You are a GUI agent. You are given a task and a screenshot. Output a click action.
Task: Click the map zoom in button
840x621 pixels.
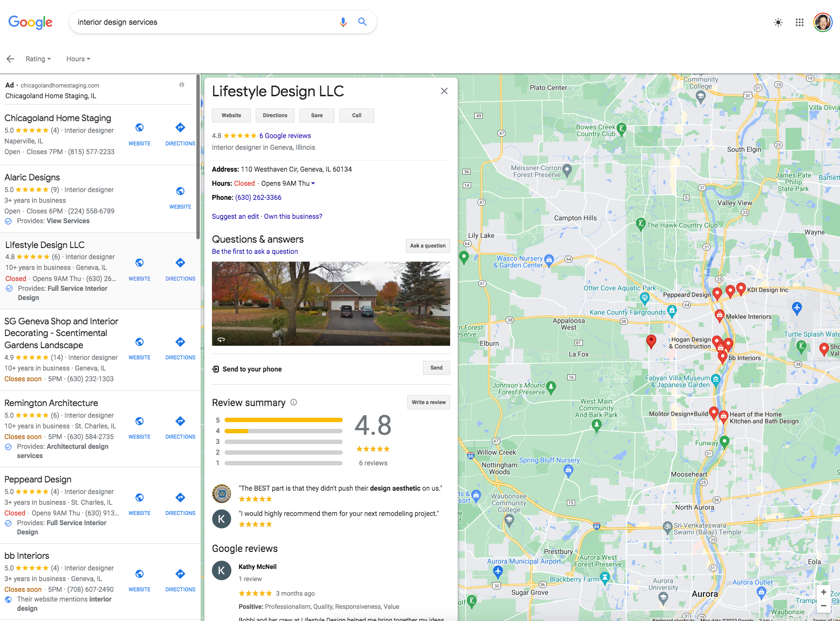[823, 592]
